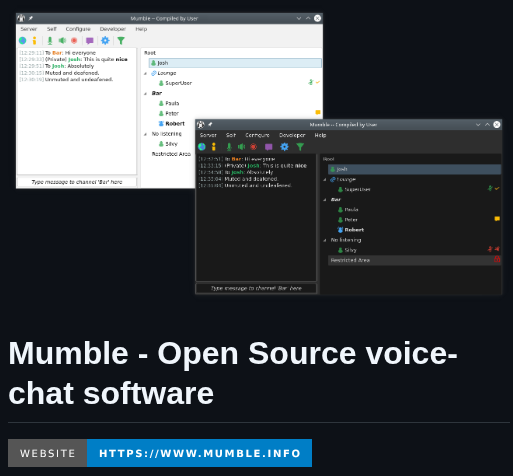The height and width of the screenshot is (476, 513).
Task: Open Help menu in dark window
Action: pos(320,135)
